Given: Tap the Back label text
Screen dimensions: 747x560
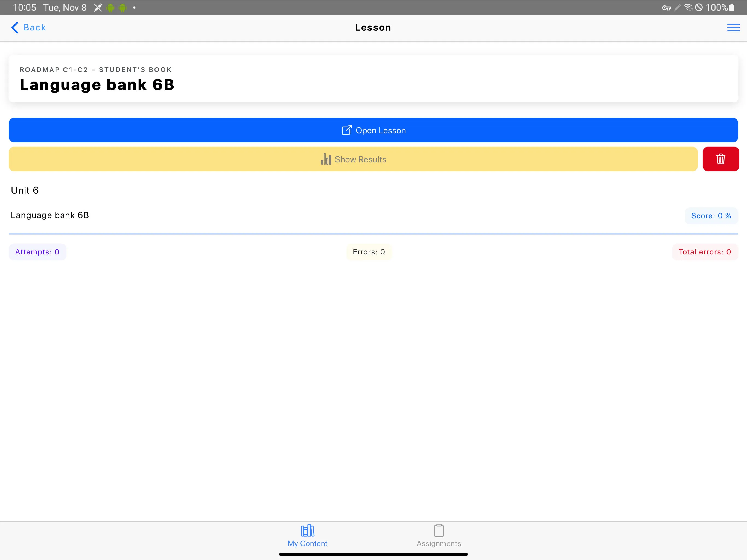Looking at the screenshot, I should pyautogui.click(x=34, y=27).
